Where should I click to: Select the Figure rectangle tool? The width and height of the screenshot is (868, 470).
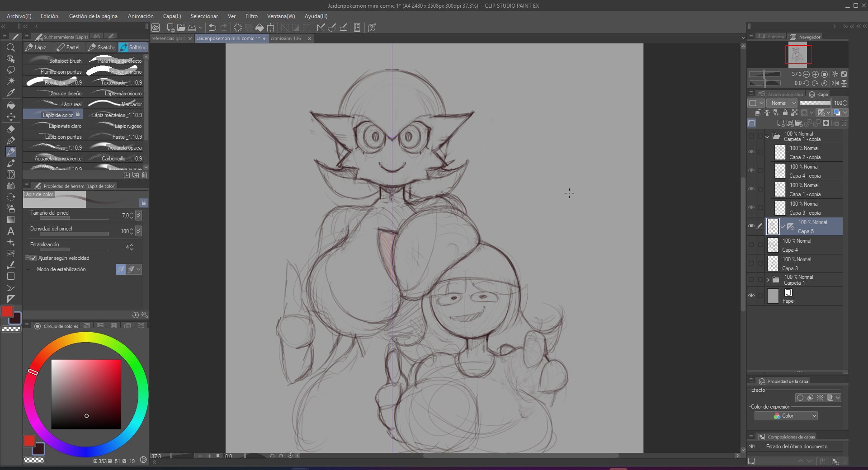(x=11, y=276)
